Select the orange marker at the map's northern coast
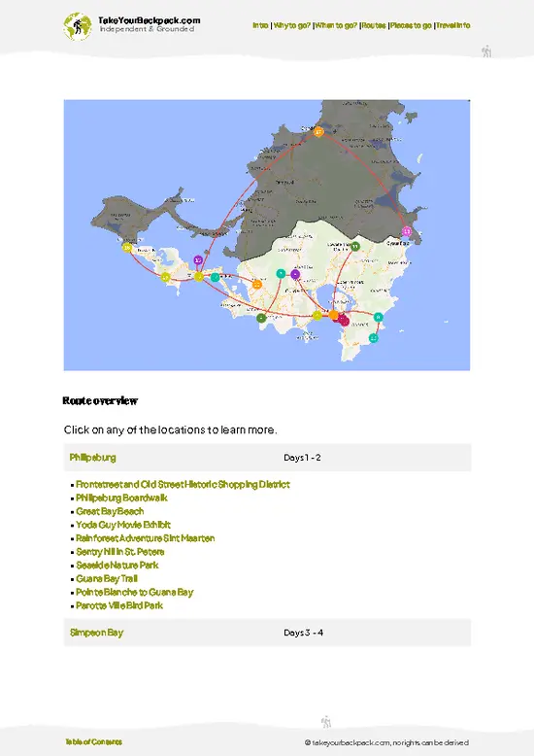This screenshot has width=534, height=756. 318,131
